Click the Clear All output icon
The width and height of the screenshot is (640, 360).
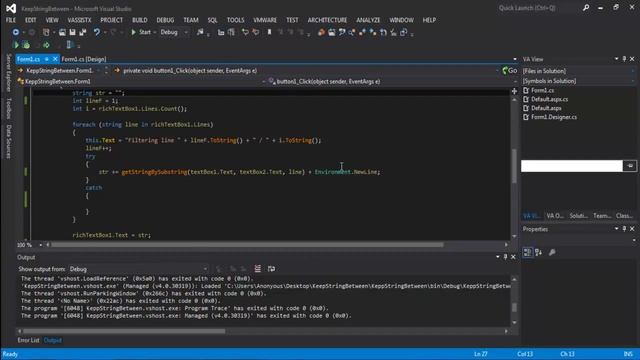pos(258,269)
